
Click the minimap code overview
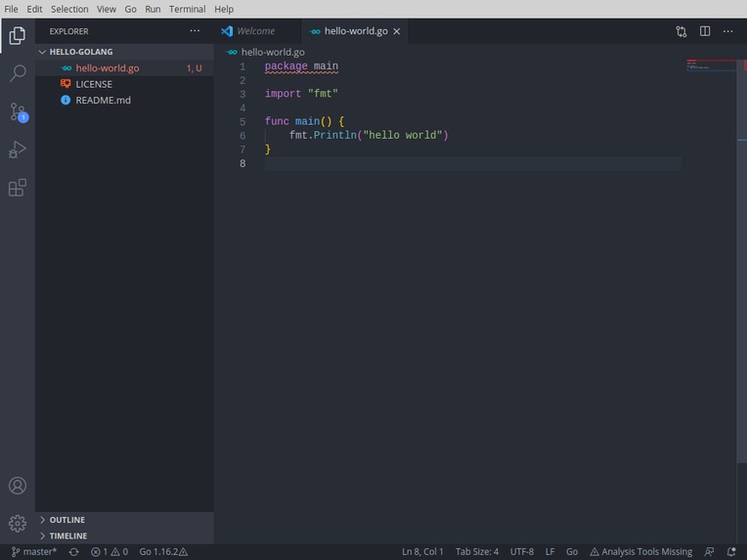pos(710,65)
